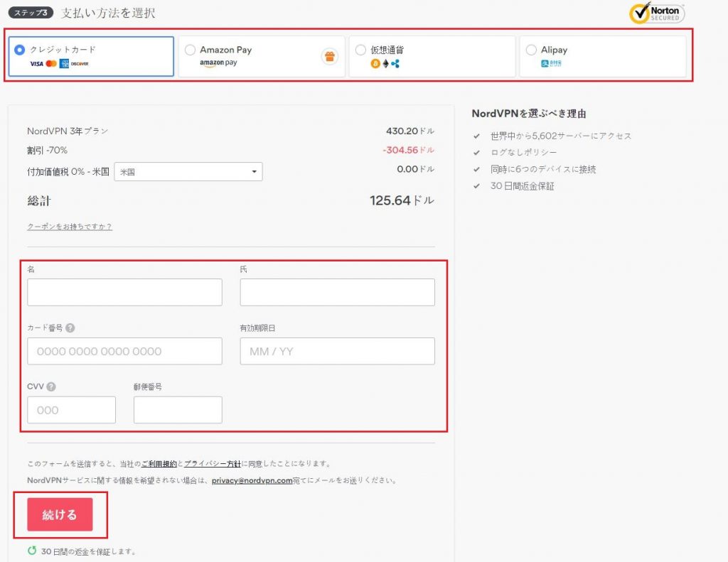
Task: Click the American Express logo icon
Action: point(64,63)
